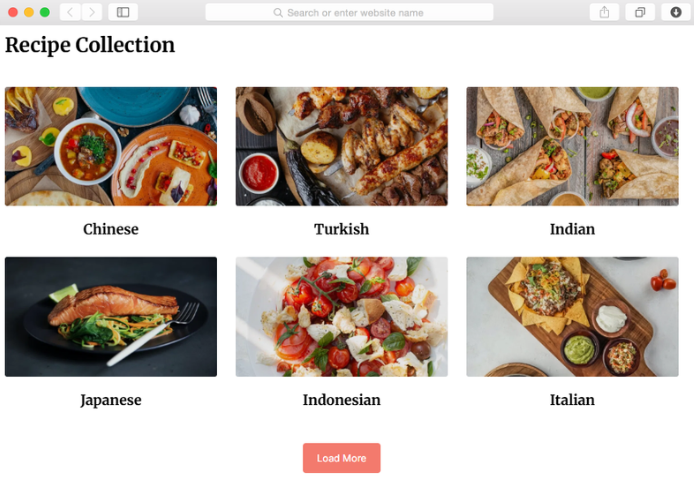Select the Turkish category title
The width and height of the screenshot is (694, 478).
tap(341, 229)
